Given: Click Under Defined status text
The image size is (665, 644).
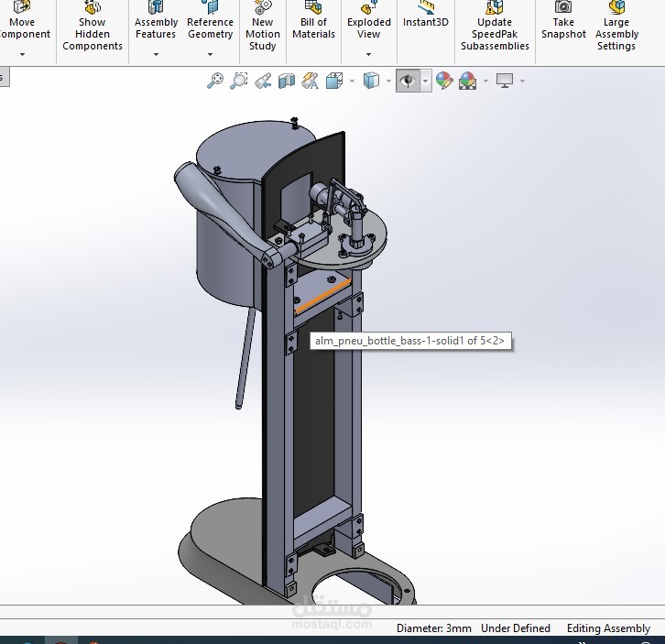Looking at the screenshot, I should (x=516, y=628).
